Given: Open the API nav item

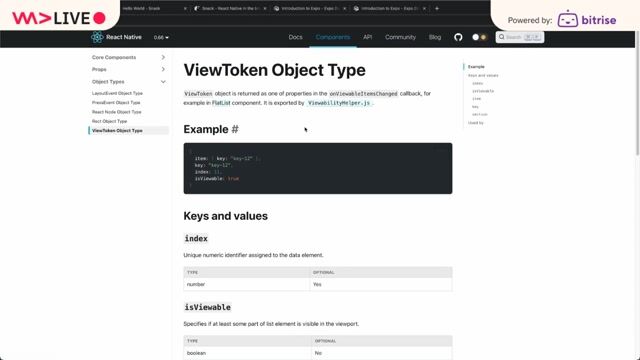Looking at the screenshot, I should coord(367,37).
